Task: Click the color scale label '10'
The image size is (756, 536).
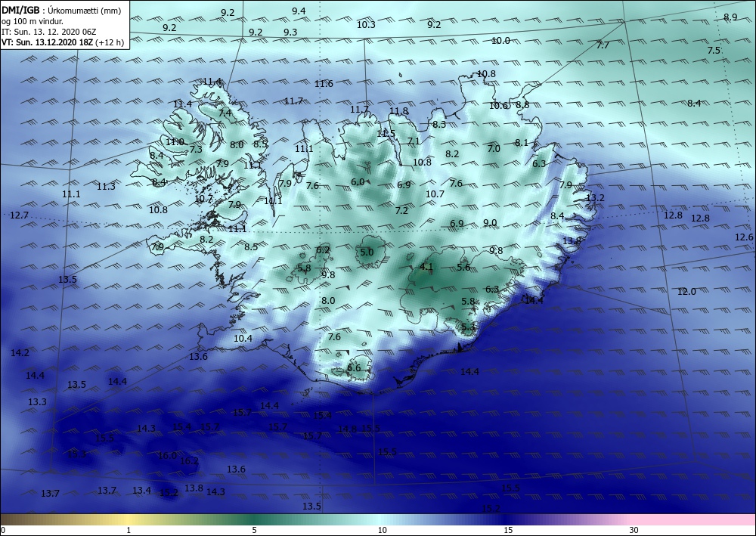Action: 382,530
